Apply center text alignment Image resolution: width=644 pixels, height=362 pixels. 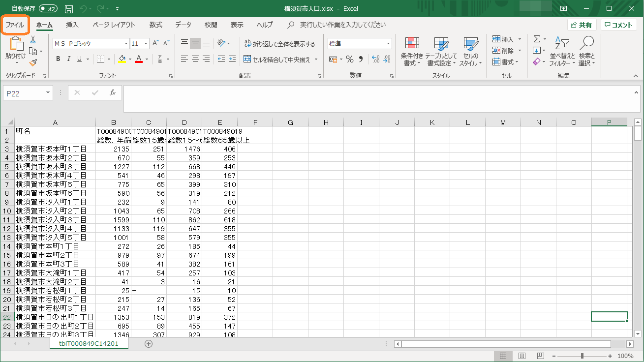pyautogui.click(x=195, y=59)
